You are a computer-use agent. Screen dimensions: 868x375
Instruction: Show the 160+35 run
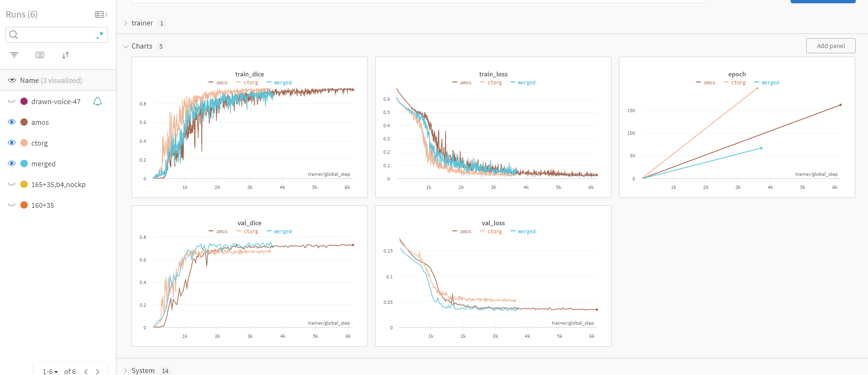(12, 205)
